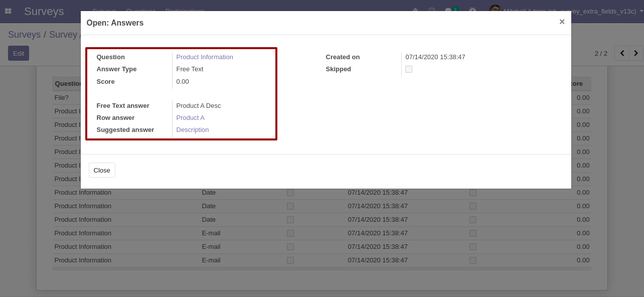Viewport: 644px width, 297px height.
Task: Click Mitchell Admin's avatar picture
Action: [x=495, y=9]
